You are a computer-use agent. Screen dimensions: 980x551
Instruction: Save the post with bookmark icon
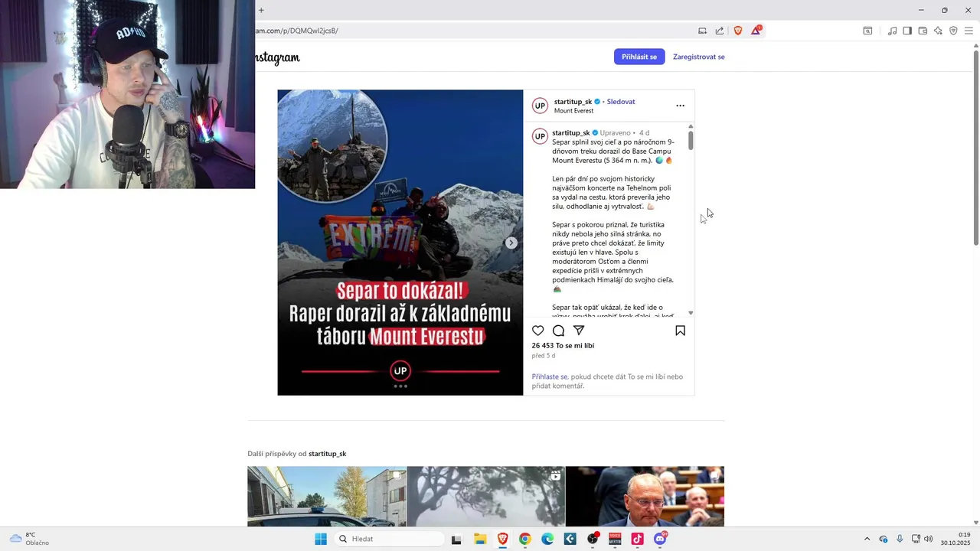click(x=680, y=331)
